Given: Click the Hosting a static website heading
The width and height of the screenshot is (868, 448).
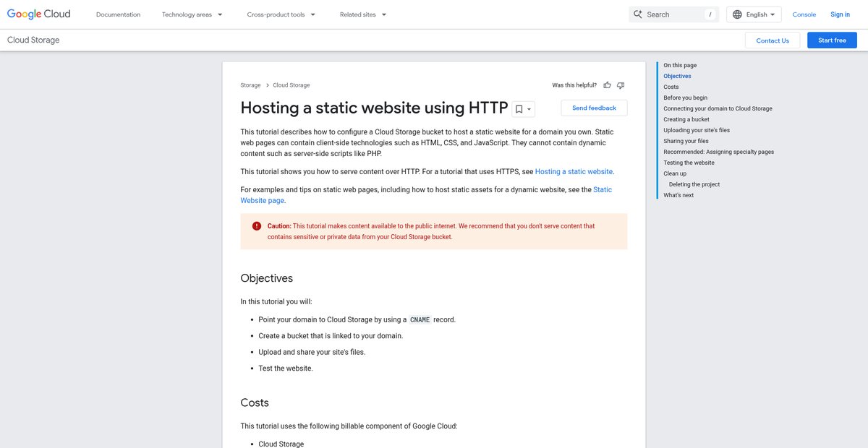Looking at the screenshot, I should 374,108.
